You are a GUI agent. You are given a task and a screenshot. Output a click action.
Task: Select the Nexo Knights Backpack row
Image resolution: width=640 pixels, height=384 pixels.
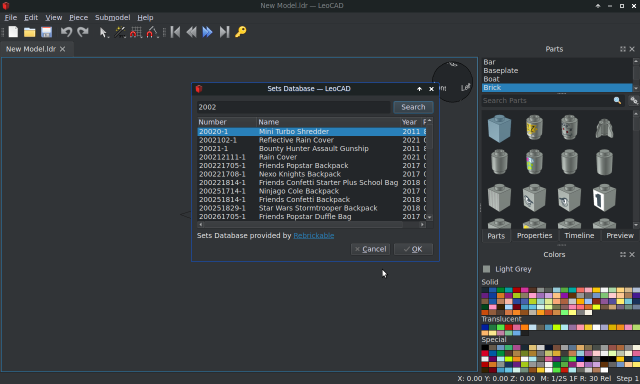coord(312,174)
